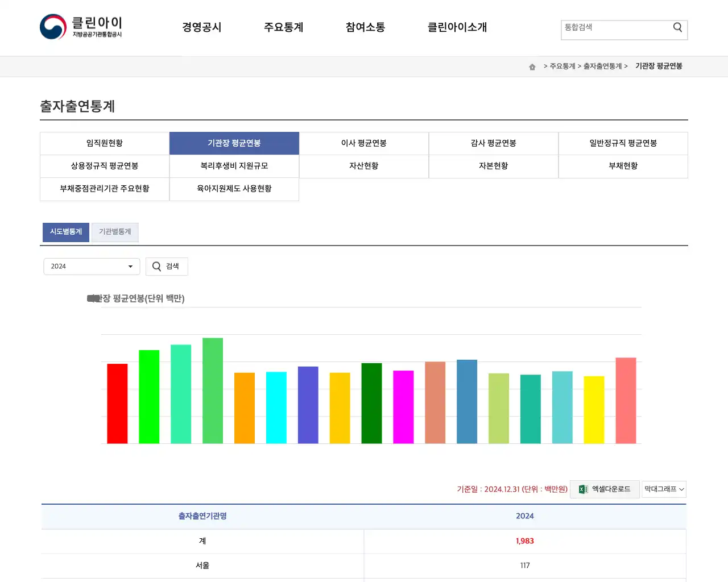Click the home icon in the breadcrumb
The image size is (728, 582).
[532, 66]
